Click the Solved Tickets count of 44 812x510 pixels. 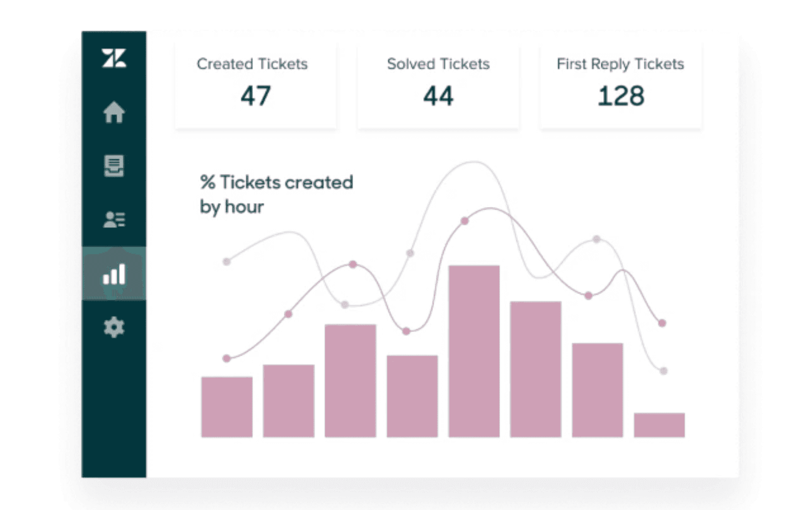coord(439,97)
